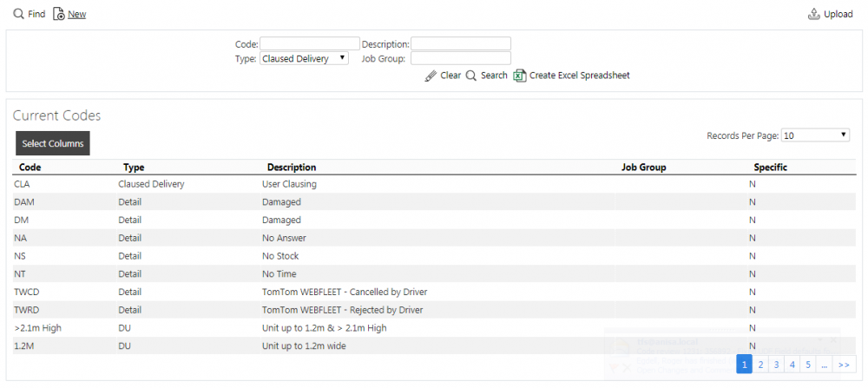Click the ellipsis pagination button
Viewport: 868px width, 388px height.
[825, 365]
